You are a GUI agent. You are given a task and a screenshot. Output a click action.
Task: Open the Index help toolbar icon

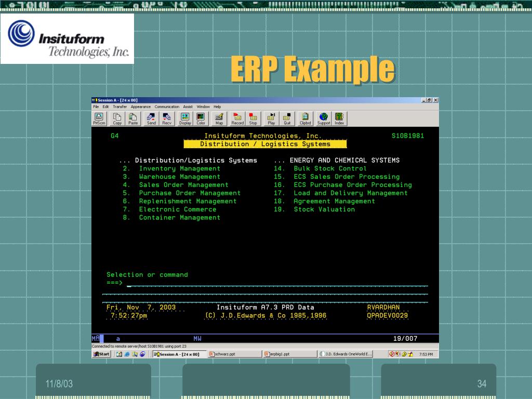pyautogui.click(x=339, y=119)
